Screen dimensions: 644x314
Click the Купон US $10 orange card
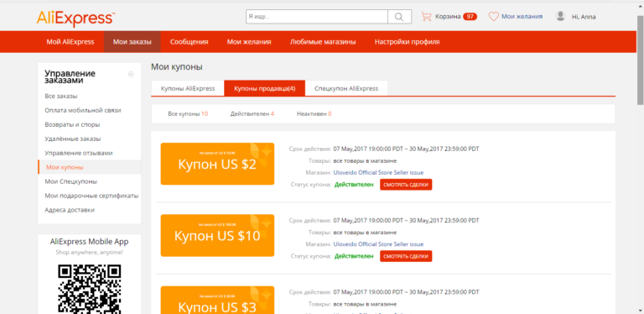click(217, 235)
